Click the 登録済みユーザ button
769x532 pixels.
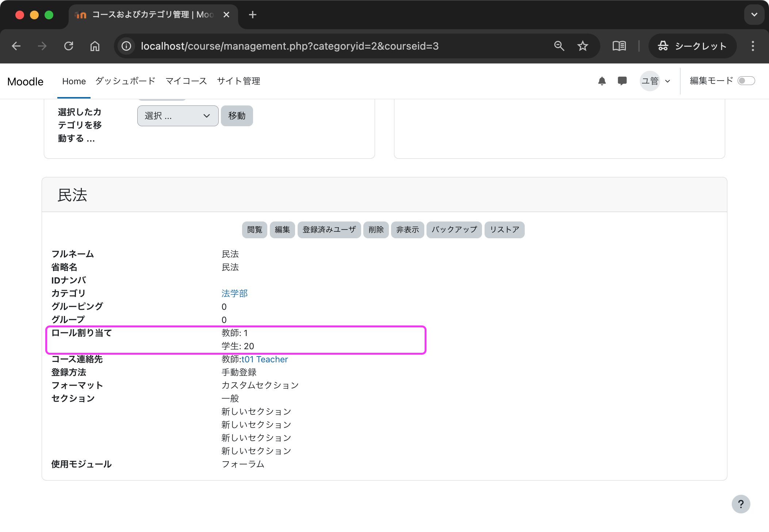point(329,230)
